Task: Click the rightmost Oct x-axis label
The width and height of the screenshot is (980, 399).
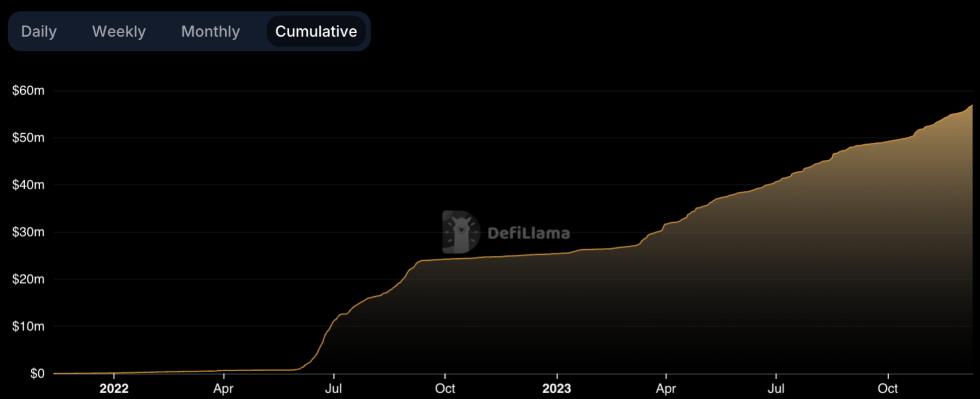Action: pyautogui.click(x=887, y=388)
